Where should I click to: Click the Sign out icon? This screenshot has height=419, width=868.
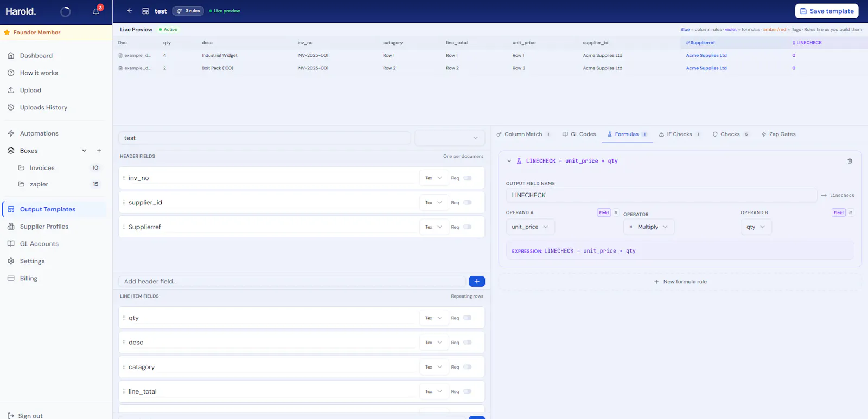11,416
